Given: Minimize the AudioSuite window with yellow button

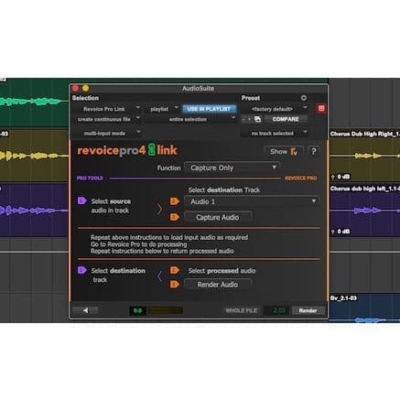Looking at the screenshot, I should [x=86, y=88].
